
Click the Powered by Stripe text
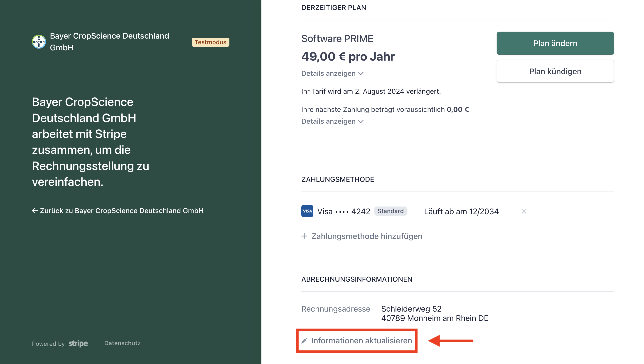[48, 344]
